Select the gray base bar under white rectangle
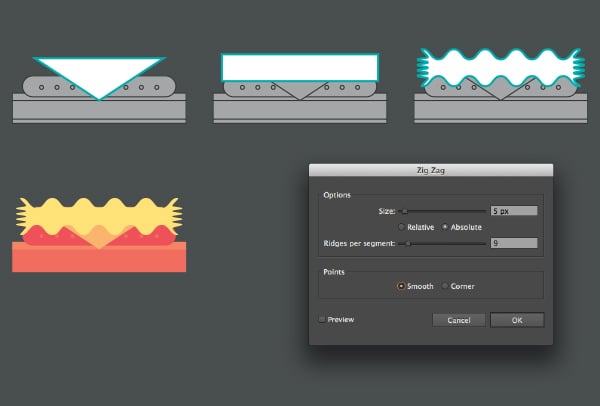This screenshot has height=406, width=600. (x=299, y=110)
